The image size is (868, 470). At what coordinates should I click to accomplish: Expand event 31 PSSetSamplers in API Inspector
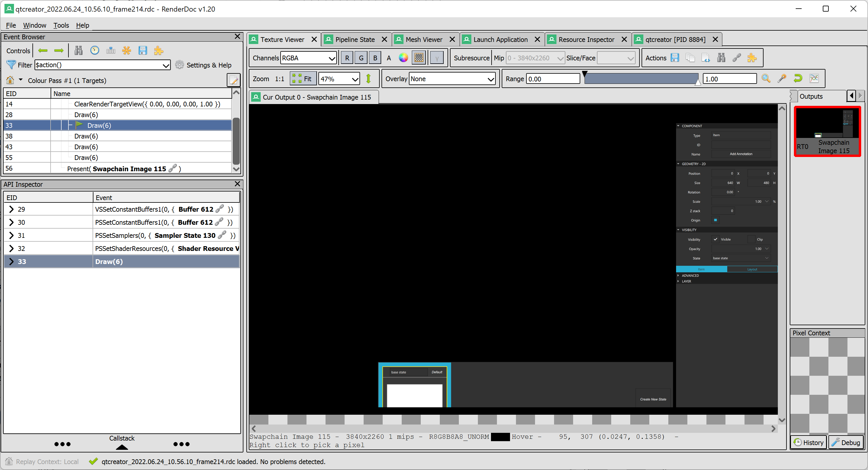(12, 235)
